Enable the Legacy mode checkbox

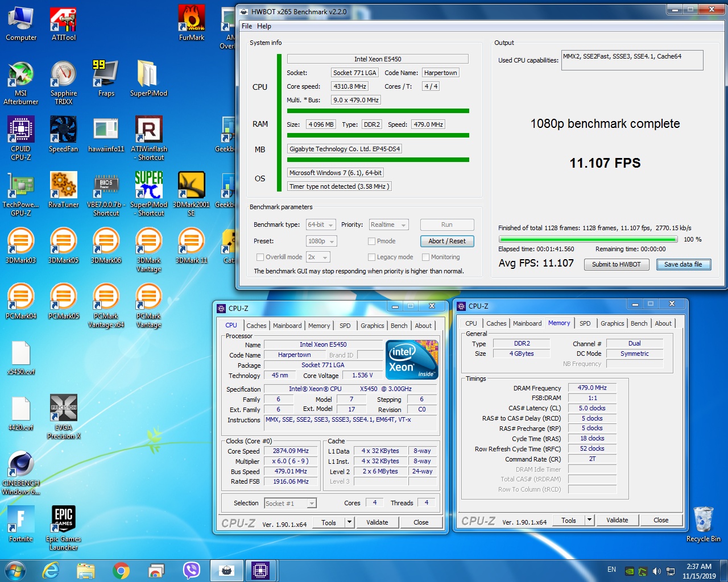coord(371,257)
